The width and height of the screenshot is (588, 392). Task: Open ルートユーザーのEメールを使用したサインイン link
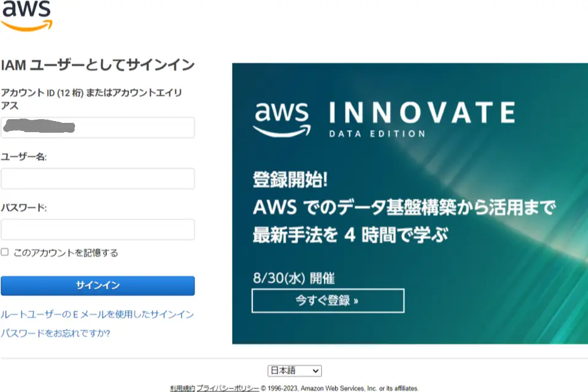[97, 315]
